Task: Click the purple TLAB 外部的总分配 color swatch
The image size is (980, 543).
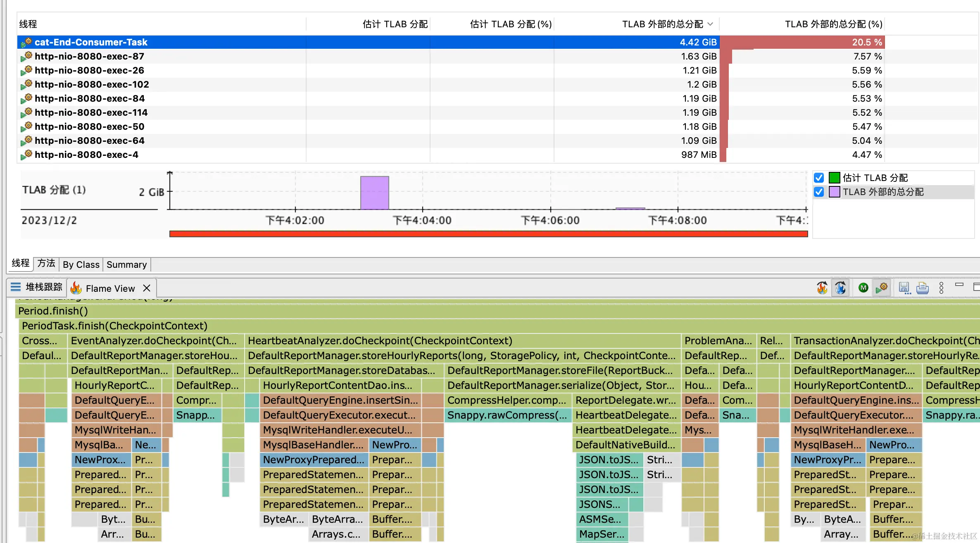Action: coord(835,192)
